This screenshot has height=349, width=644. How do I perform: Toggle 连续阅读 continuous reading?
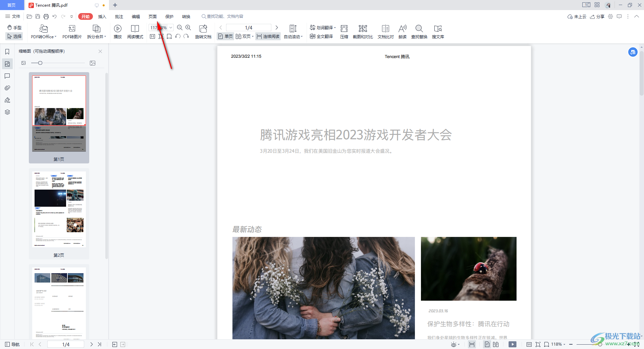click(268, 36)
